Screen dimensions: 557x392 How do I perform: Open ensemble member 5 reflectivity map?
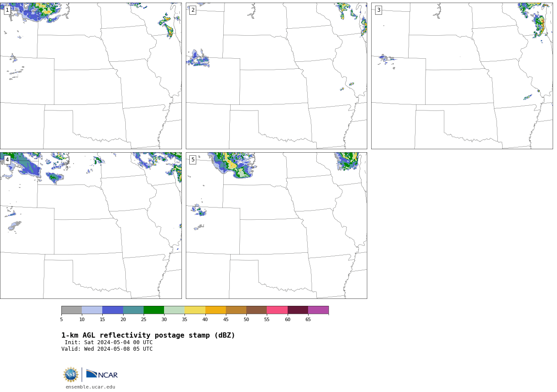click(x=276, y=225)
